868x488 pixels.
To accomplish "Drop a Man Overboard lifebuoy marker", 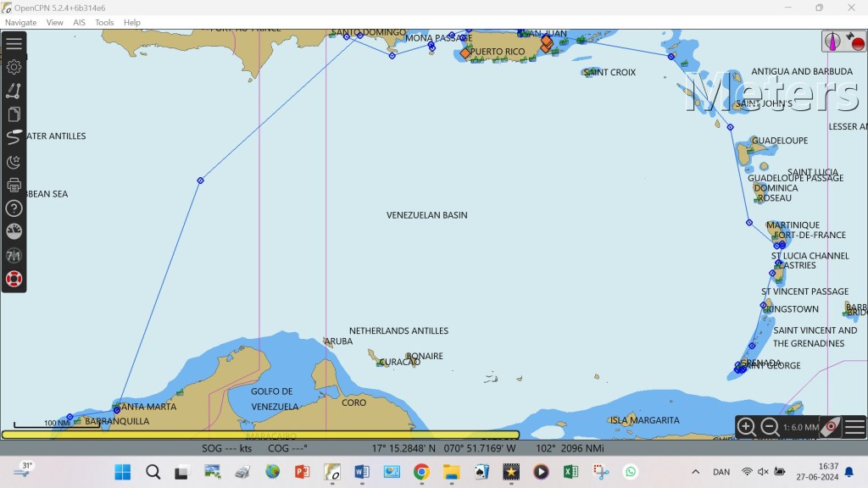I will tap(14, 279).
